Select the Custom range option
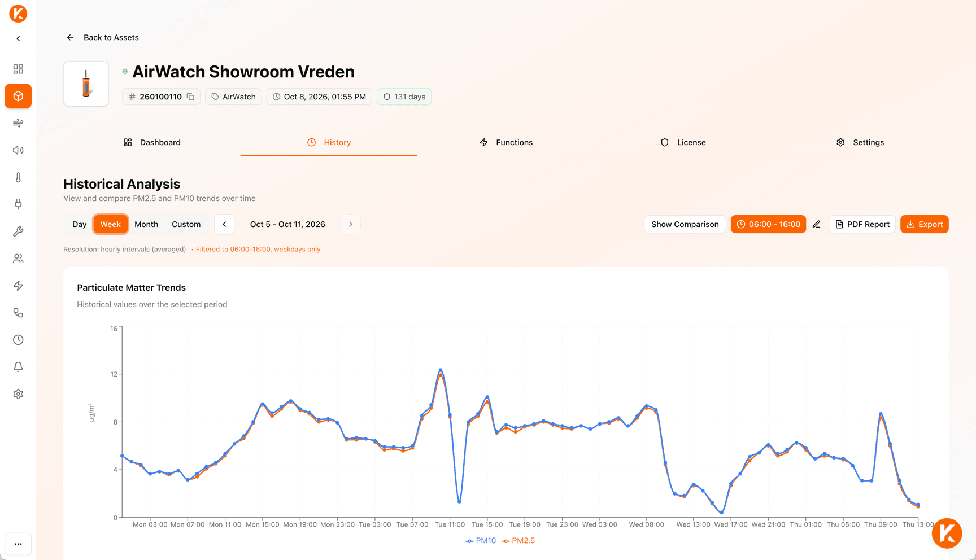976x560 pixels. pos(186,224)
